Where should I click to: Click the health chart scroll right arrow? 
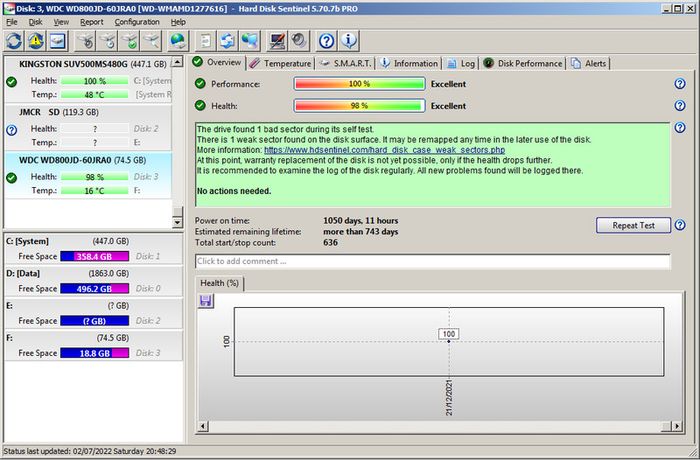click(677, 427)
